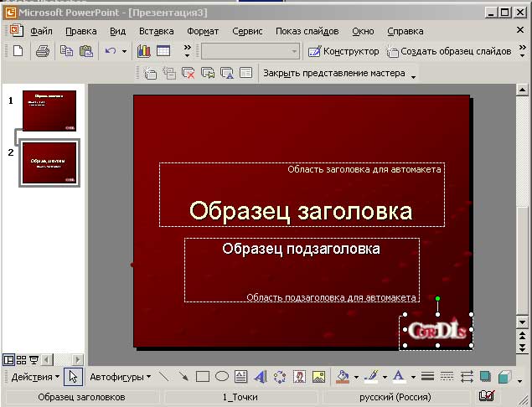Click the Insert Picture icon
This screenshot has width=532, height=407.
tap(318, 377)
